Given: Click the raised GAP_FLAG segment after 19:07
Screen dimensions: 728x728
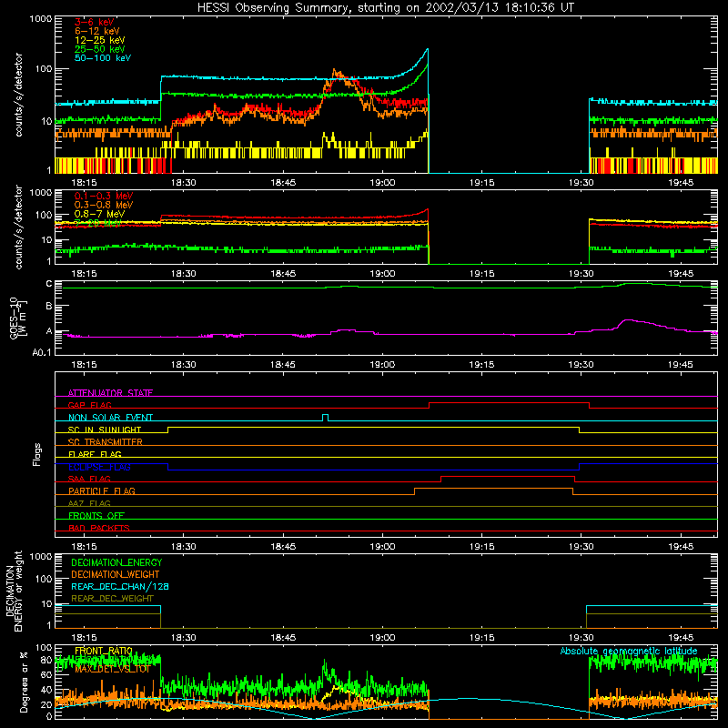Looking at the screenshot, I should click(x=510, y=403).
